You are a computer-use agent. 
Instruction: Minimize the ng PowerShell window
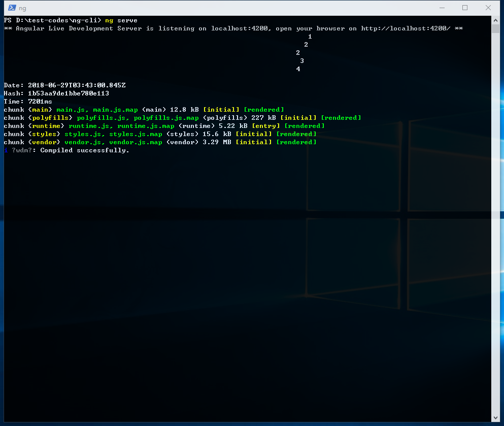442,8
